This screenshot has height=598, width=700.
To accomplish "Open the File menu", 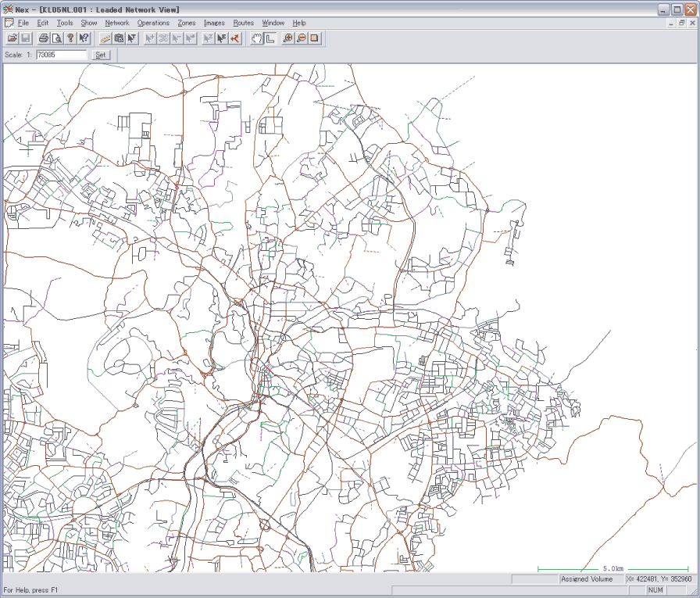I will coord(23,23).
